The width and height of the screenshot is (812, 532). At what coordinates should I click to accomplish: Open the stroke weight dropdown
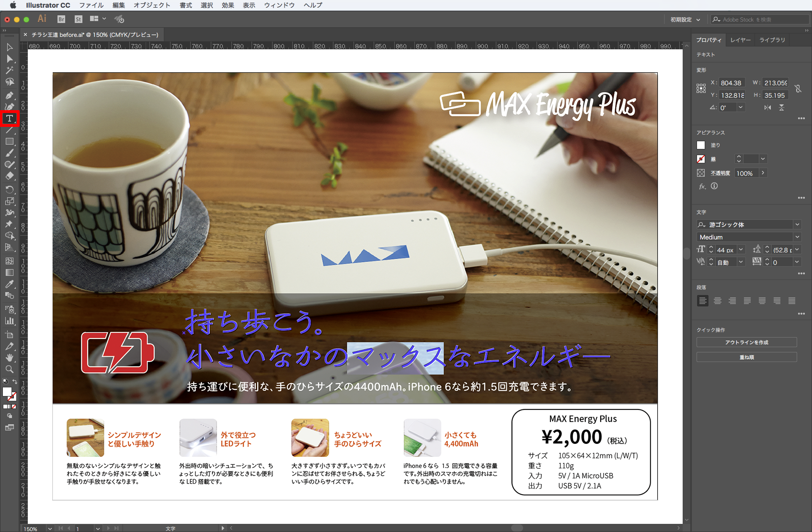pos(763,159)
